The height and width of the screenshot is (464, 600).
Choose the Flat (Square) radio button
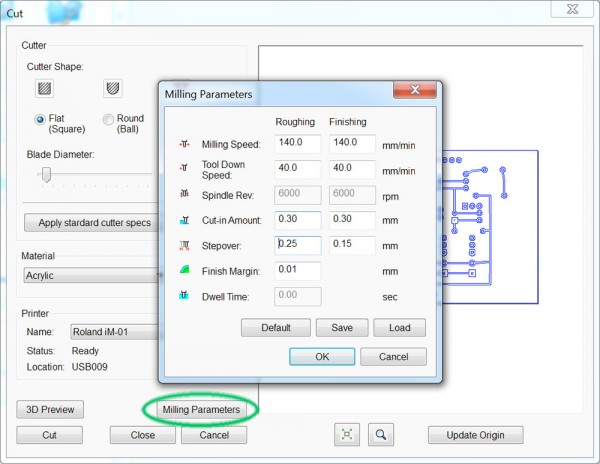pyautogui.click(x=41, y=119)
